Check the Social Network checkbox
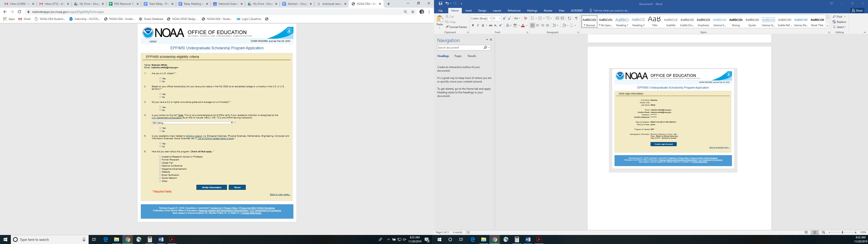Viewport: 868px width, 244px height. (x=160, y=178)
